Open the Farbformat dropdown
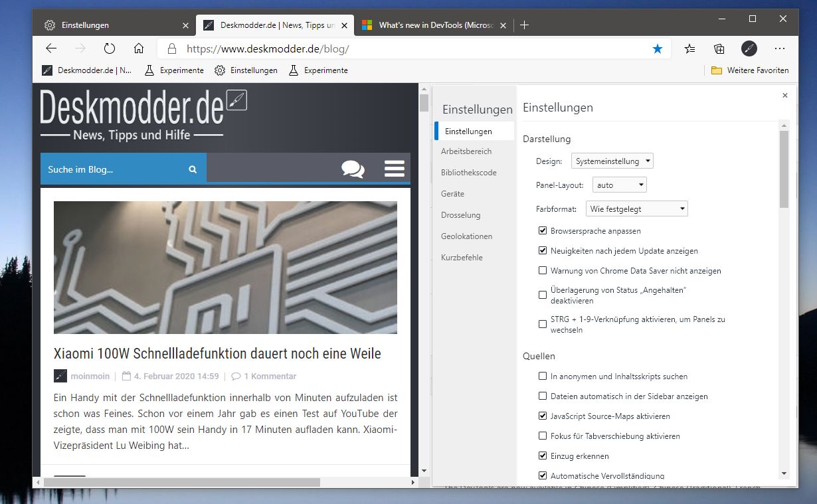 coord(636,209)
